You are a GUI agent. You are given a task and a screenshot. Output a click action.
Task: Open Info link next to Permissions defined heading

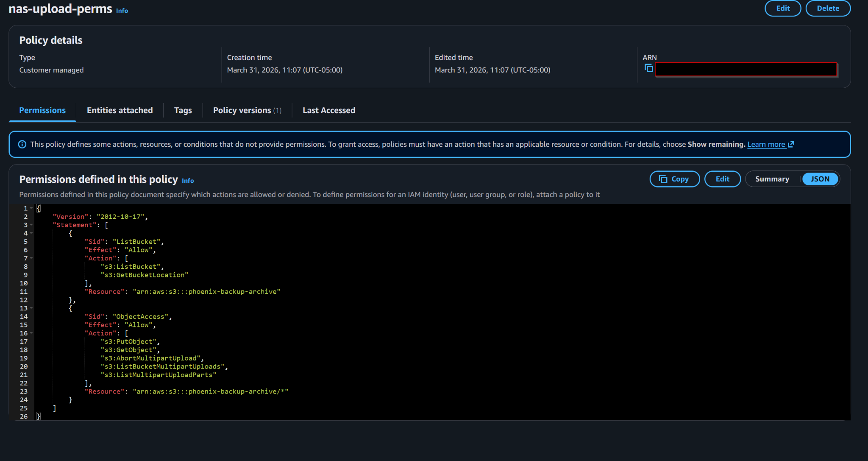(x=188, y=181)
